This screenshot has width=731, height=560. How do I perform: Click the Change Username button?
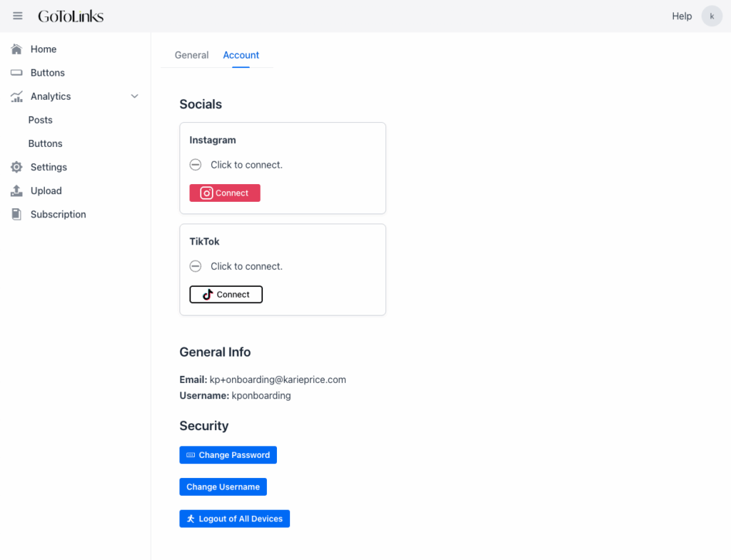click(223, 487)
